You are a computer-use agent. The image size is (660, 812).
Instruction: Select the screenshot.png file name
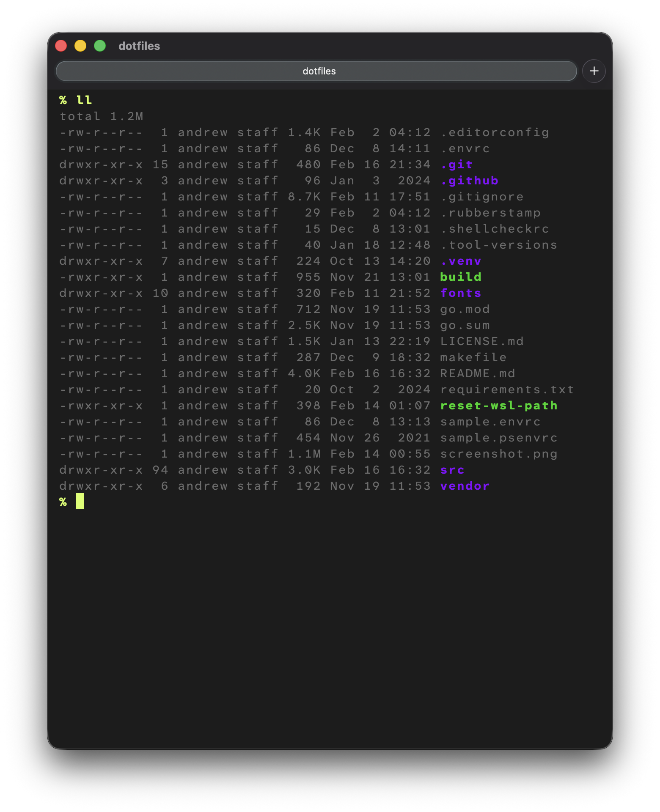(x=499, y=454)
